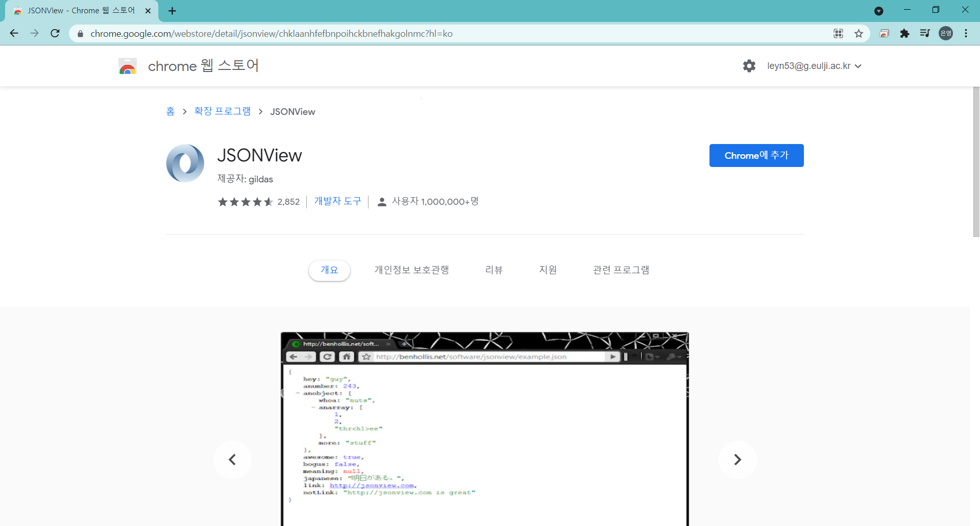Open Chrome's media controls panel
This screenshot has height=526, width=980.
[x=925, y=33]
